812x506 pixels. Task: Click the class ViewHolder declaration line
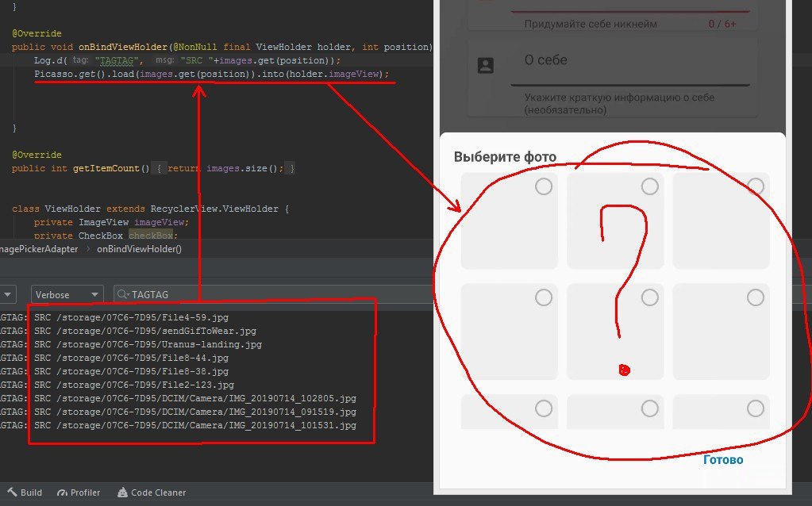click(x=150, y=209)
